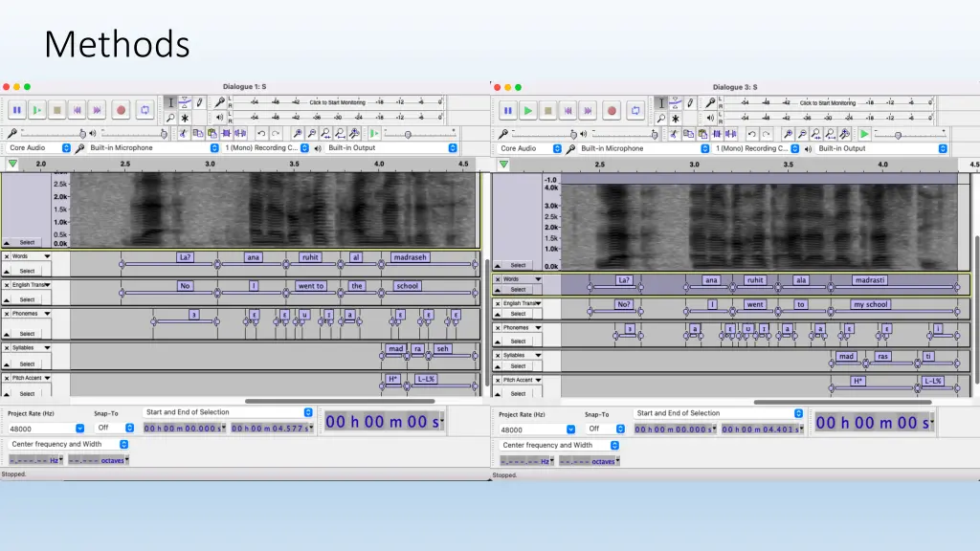Click 'L-L%' pitch accent label in Dialogue 1
Viewport: 980px width, 551px height.
426,379
